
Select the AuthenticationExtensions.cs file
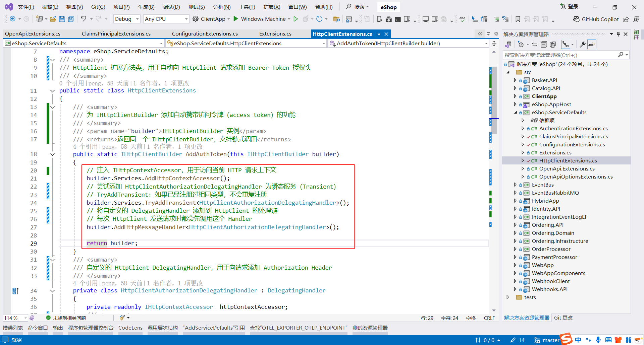point(573,128)
